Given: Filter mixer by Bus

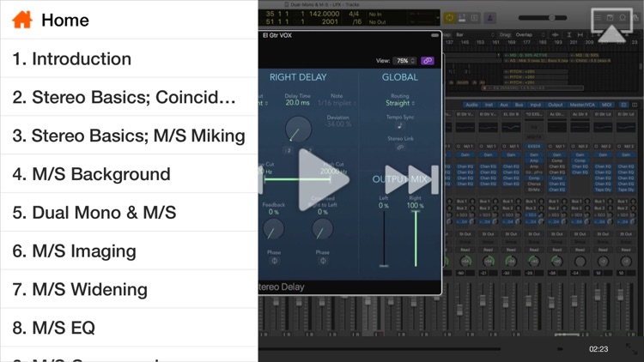Looking at the screenshot, I should click(x=519, y=105).
